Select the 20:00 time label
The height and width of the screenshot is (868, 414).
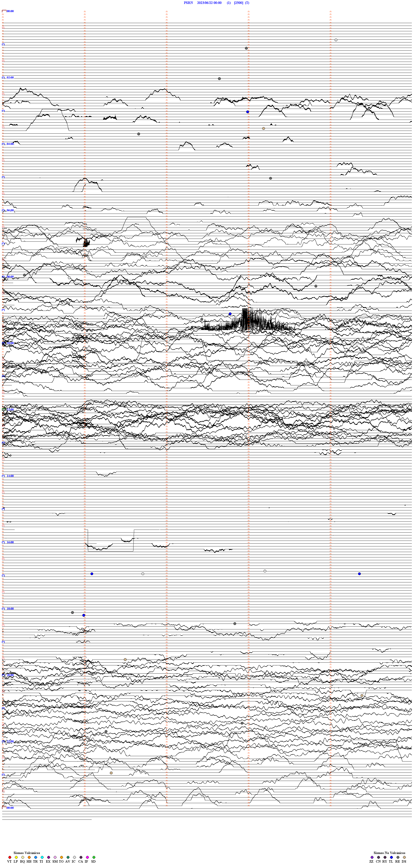10,675
